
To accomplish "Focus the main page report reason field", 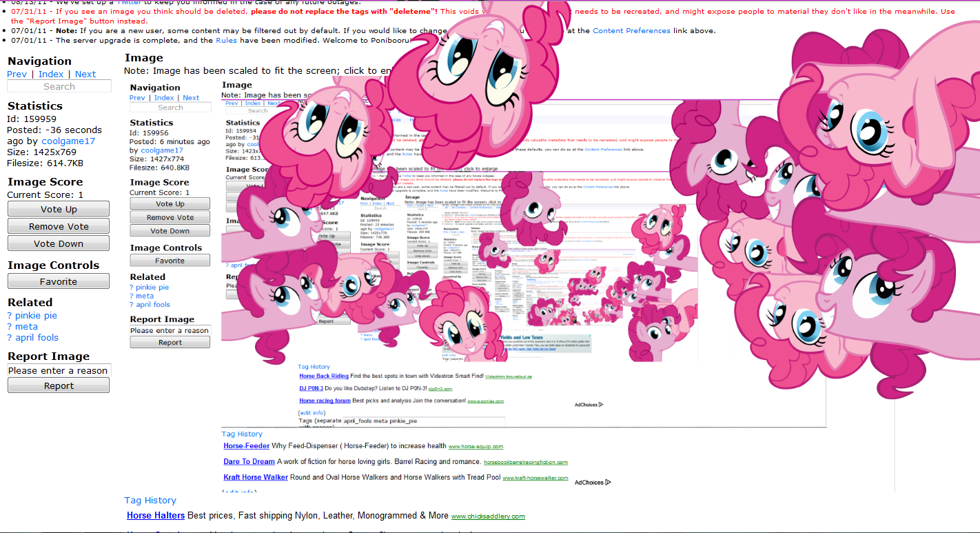I will (x=59, y=370).
